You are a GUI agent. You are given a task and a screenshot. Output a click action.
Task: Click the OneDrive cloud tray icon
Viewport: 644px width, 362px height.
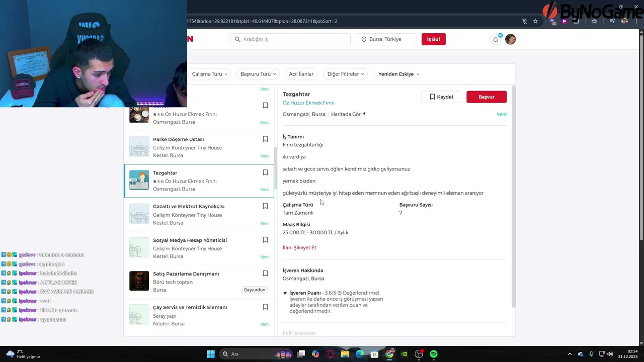point(581,354)
